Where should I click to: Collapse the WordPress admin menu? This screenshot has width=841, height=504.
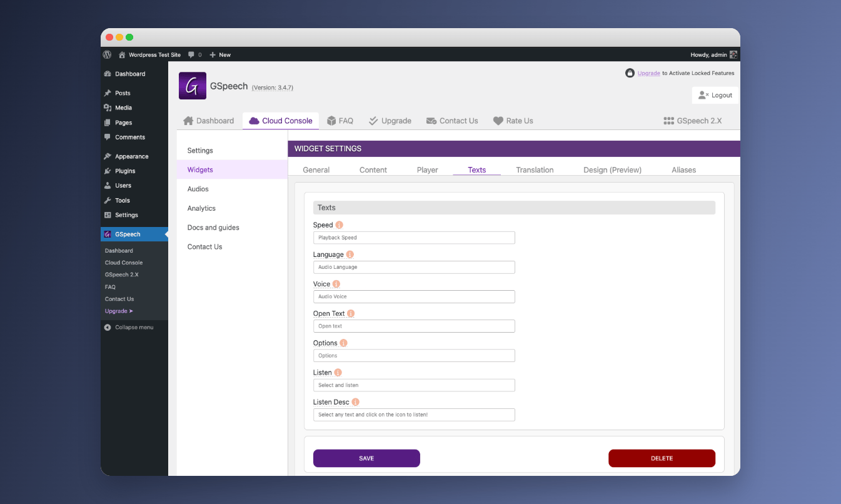[129, 327]
